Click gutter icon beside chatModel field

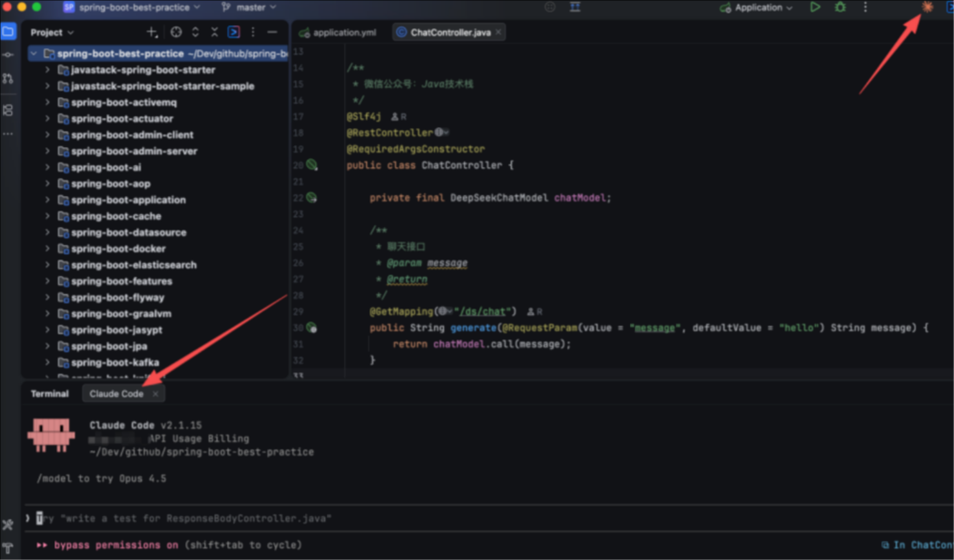(x=311, y=198)
